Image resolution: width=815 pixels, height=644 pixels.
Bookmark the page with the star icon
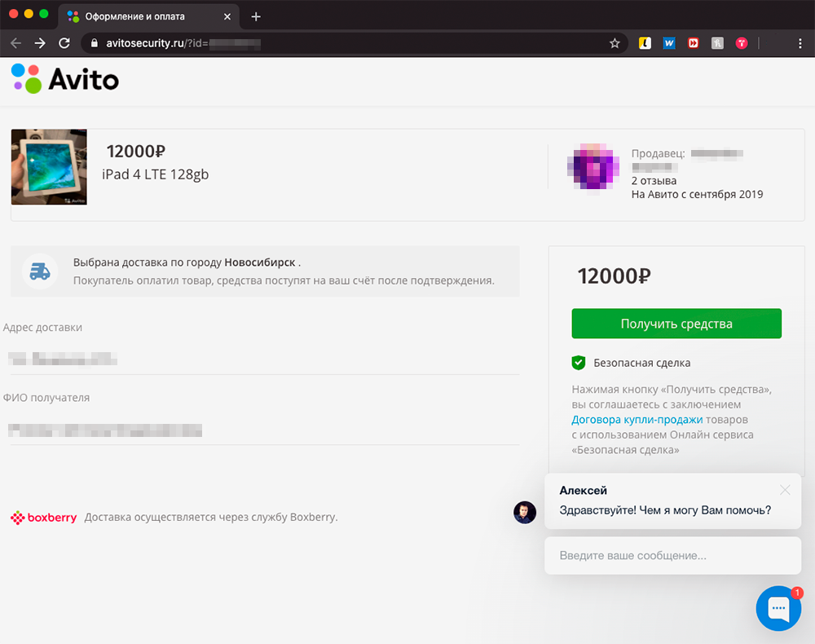point(615,43)
